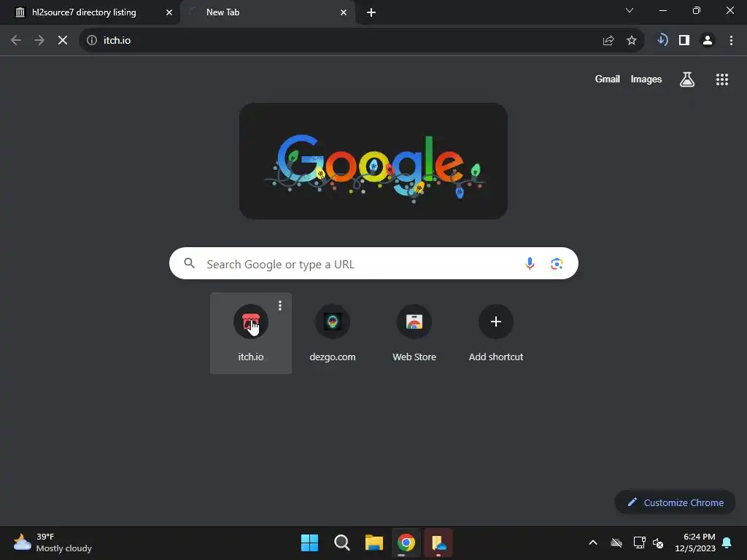Close the hl2source7 directory listing tab
The height and width of the screenshot is (560, 747).
point(169,13)
